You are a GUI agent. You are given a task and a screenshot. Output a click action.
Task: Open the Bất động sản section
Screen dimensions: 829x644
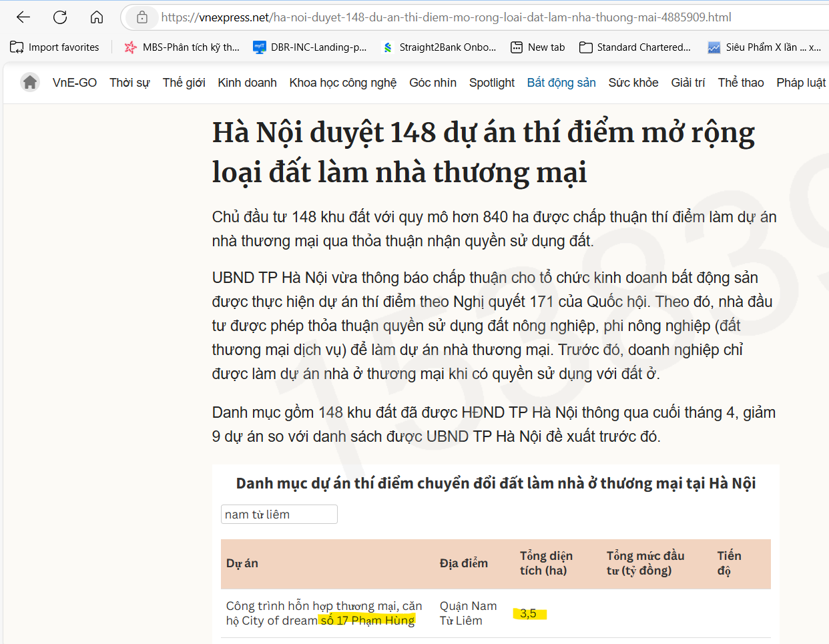[x=561, y=83]
